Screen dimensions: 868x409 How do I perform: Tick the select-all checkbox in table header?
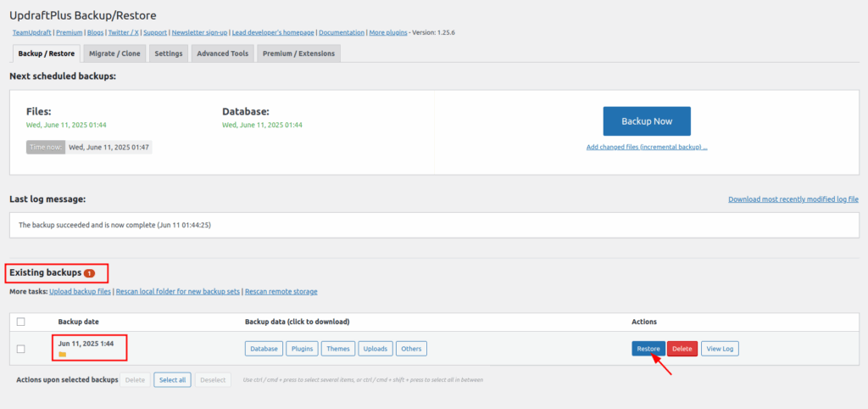(21, 322)
